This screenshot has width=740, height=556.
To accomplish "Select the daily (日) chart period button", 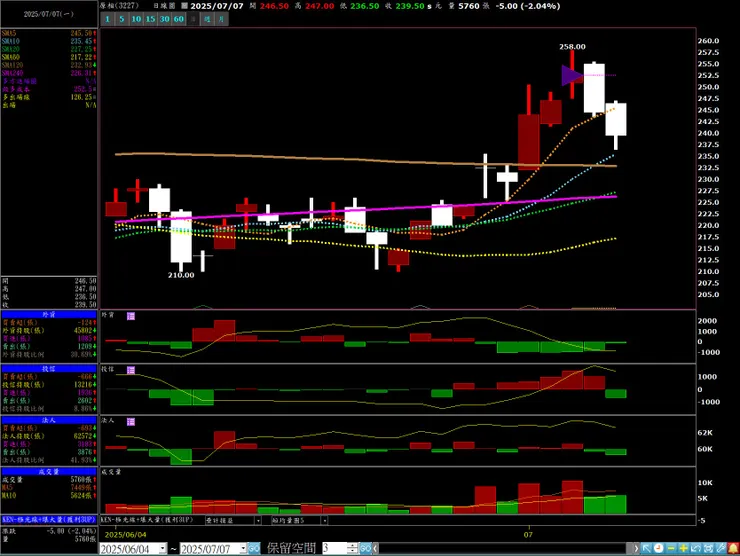I will pyautogui.click(x=193, y=19).
